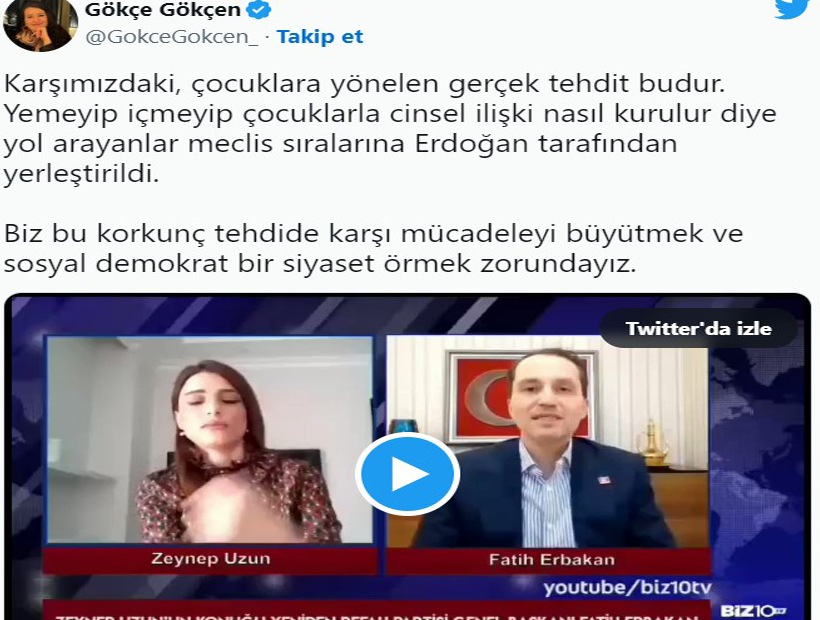
Task: Click the red news ticker headline
Action: (377, 612)
